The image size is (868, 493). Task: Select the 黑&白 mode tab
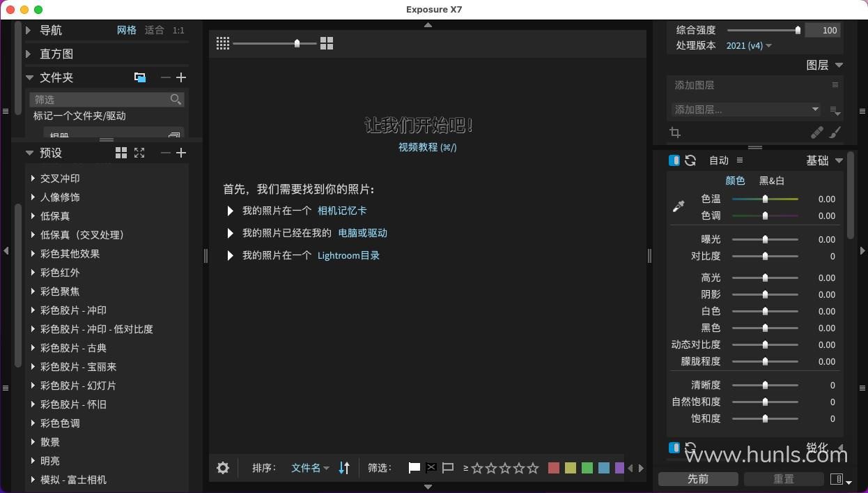pos(772,181)
